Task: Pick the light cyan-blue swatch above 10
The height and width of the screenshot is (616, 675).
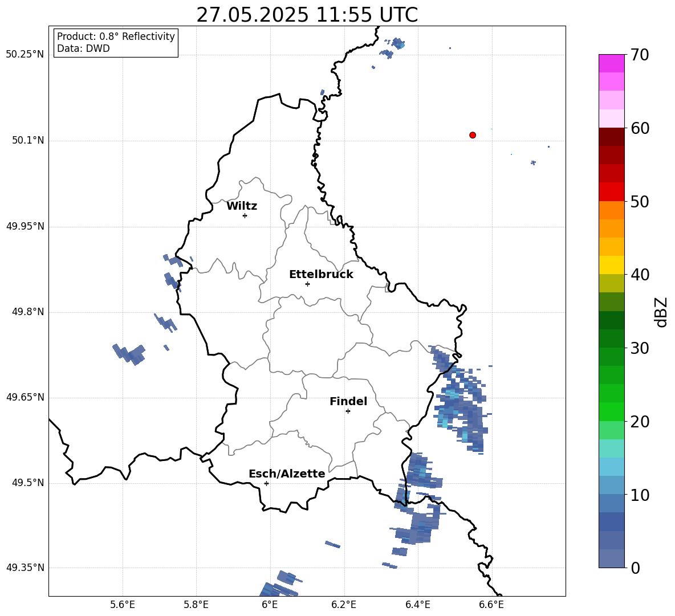Action: tap(612, 467)
